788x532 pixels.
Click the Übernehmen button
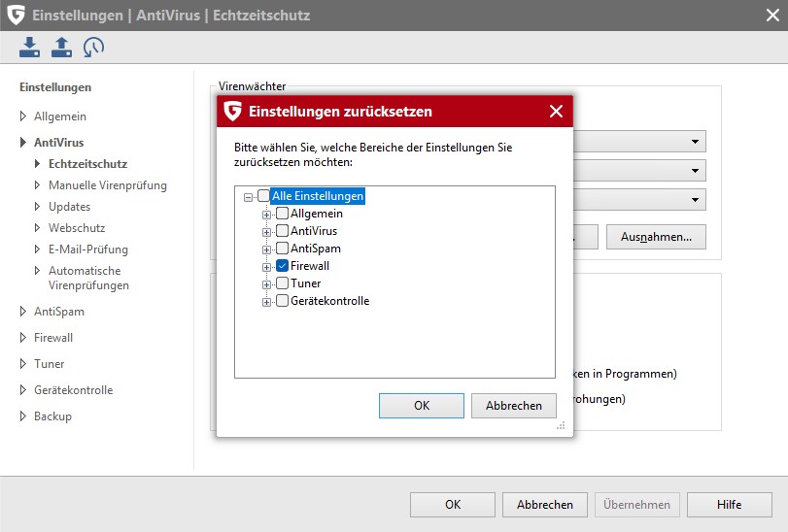coord(636,505)
